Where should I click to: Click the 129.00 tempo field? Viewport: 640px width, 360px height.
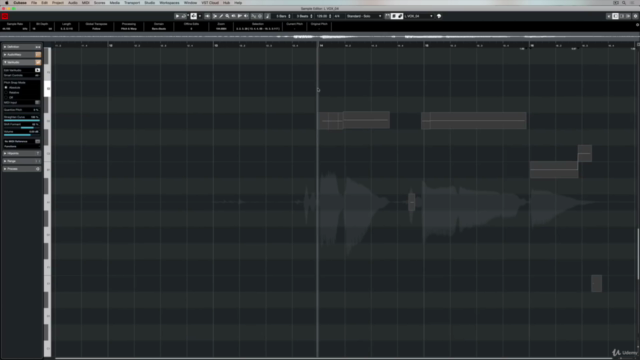[x=323, y=16]
